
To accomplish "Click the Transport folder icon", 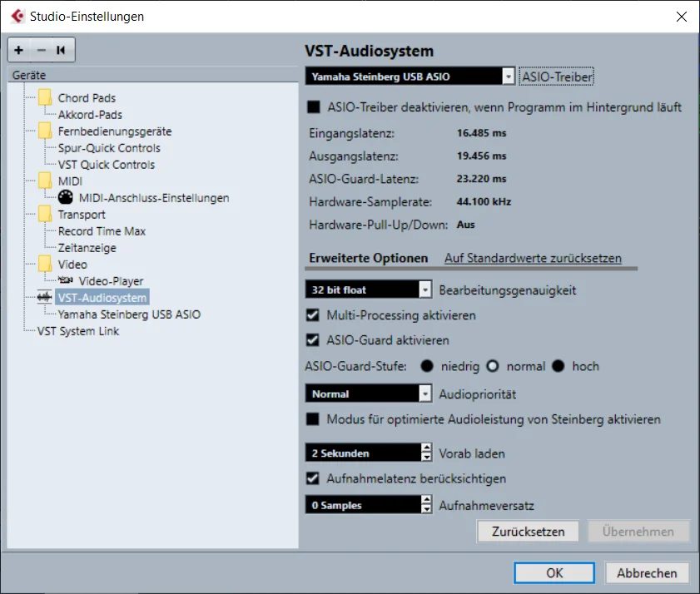I will click(x=45, y=214).
